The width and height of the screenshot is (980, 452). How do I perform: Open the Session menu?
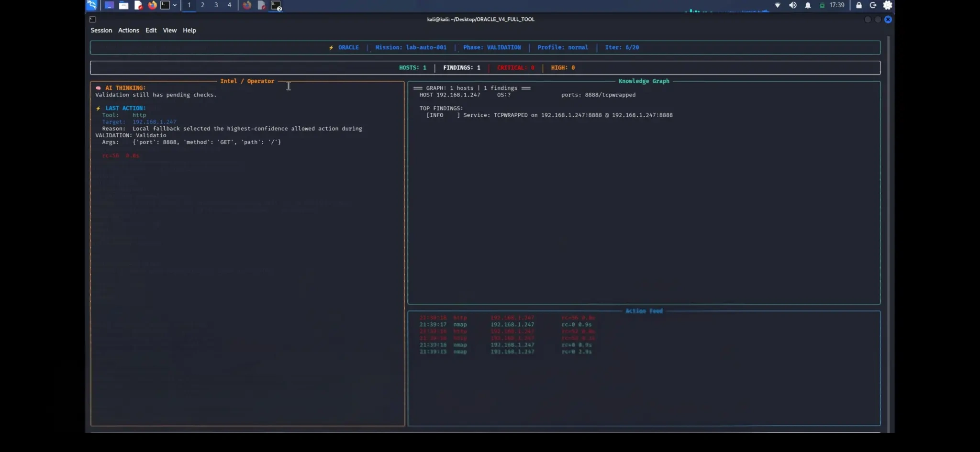(101, 30)
